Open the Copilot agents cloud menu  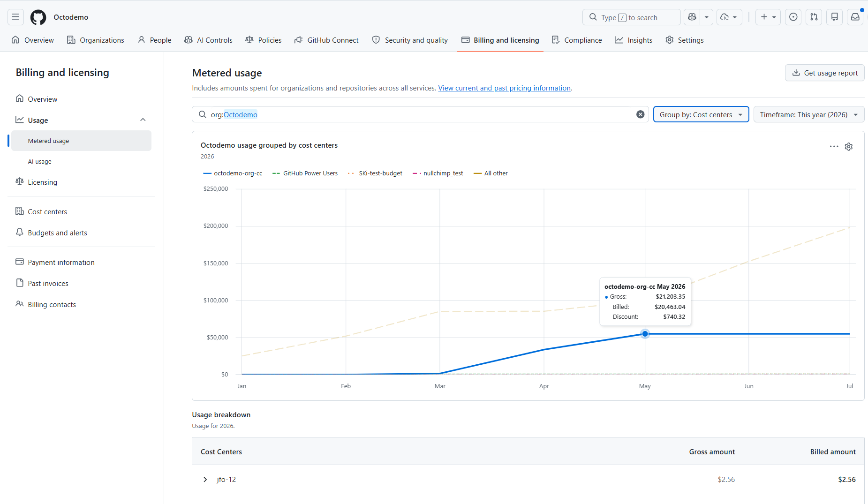[x=729, y=17]
